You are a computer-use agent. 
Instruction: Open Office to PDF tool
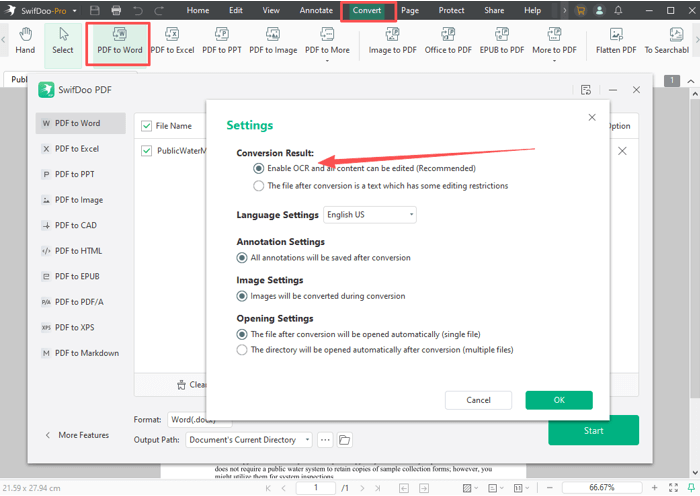tap(448, 41)
